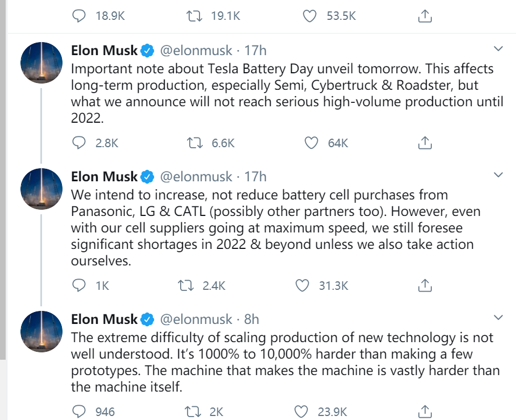The width and height of the screenshot is (516, 420).
Task: Open chevron menu on scaling production tweet
Action: tap(498, 317)
